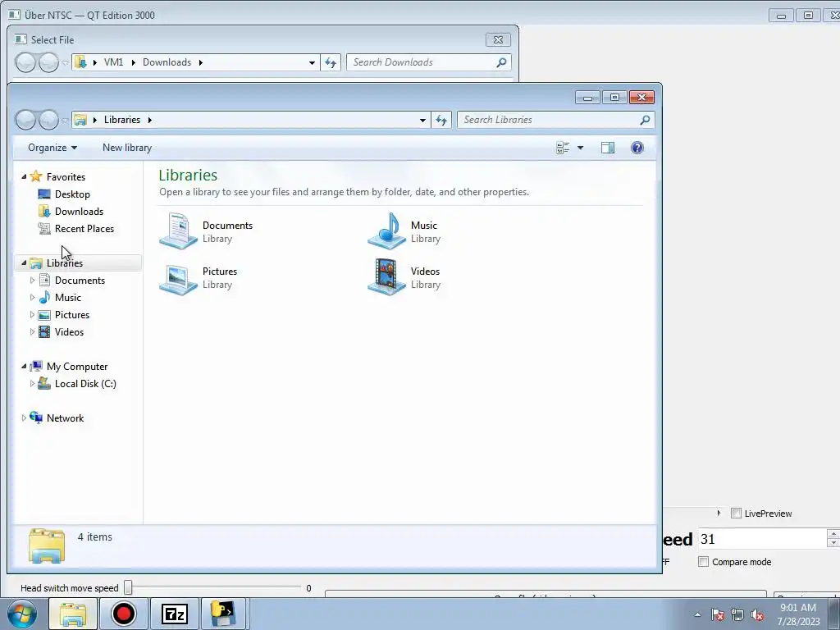Expand Pictures in the Libraries tree

pos(32,314)
